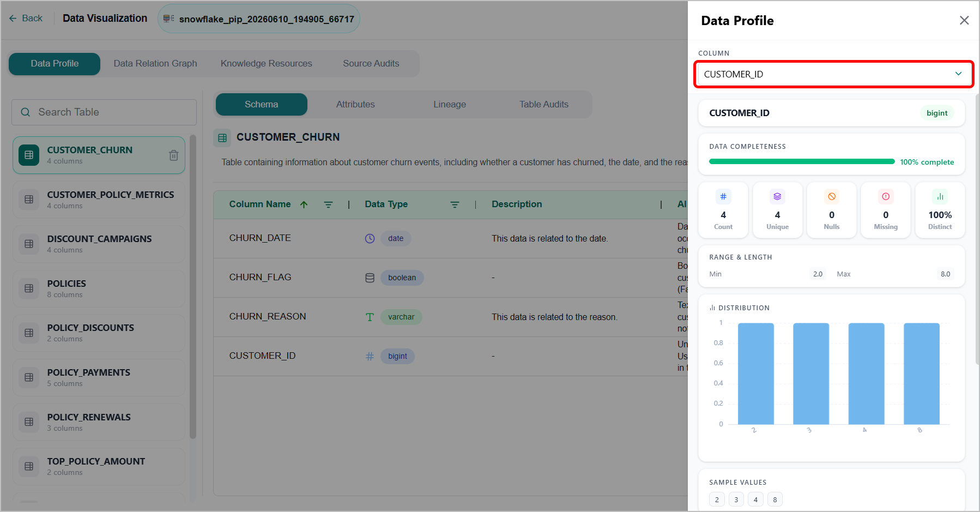Delete the CUSTOMER_CHURN table via trash icon
The height and width of the screenshot is (512, 980).
(x=173, y=155)
